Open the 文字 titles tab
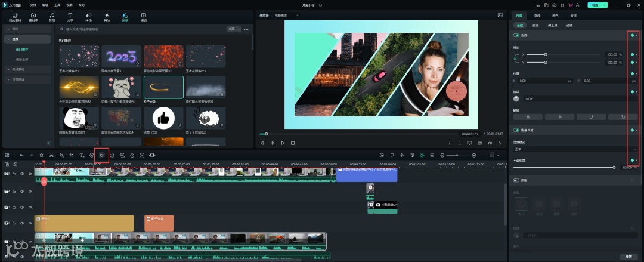 tap(70, 17)
